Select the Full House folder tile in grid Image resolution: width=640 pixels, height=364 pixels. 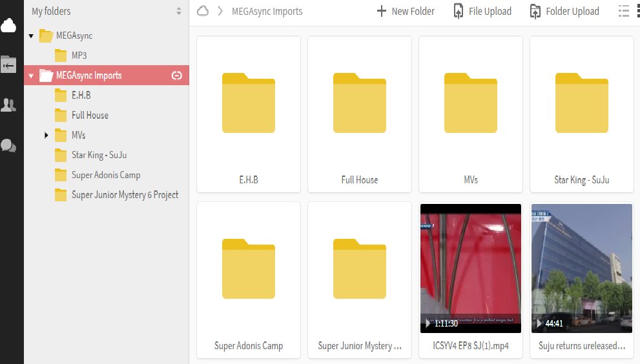point(360,114)
